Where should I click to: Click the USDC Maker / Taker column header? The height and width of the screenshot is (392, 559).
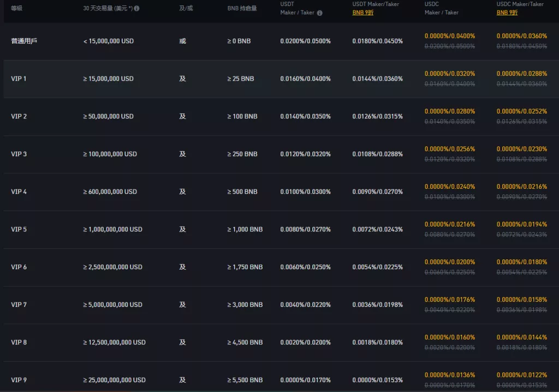(x=441, y=8)
